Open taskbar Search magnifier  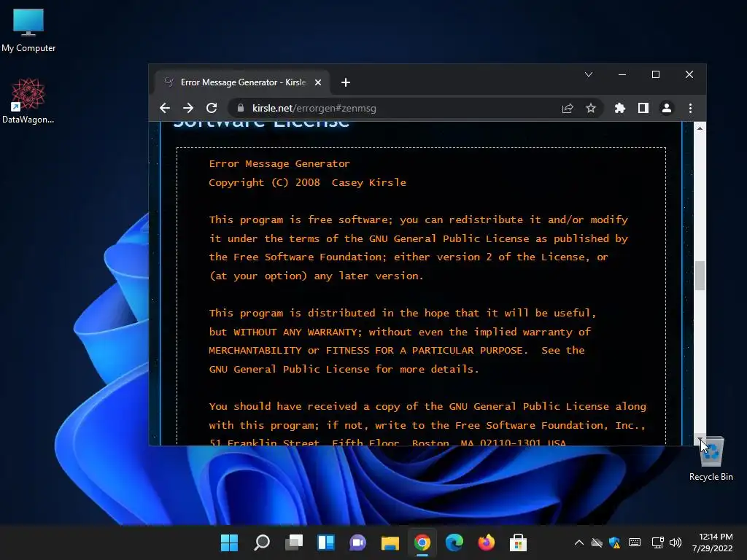pyautogui.click(x=262, y=542)
